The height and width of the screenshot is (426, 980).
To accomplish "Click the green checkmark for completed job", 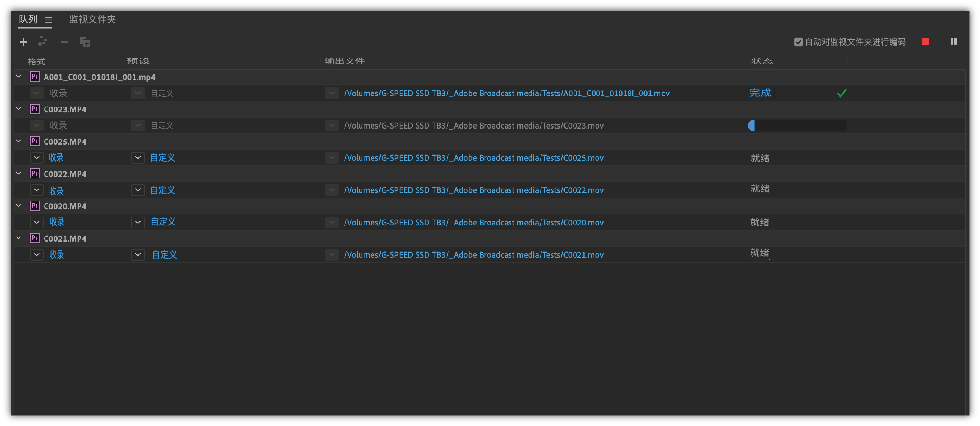I will click(842, 93).
